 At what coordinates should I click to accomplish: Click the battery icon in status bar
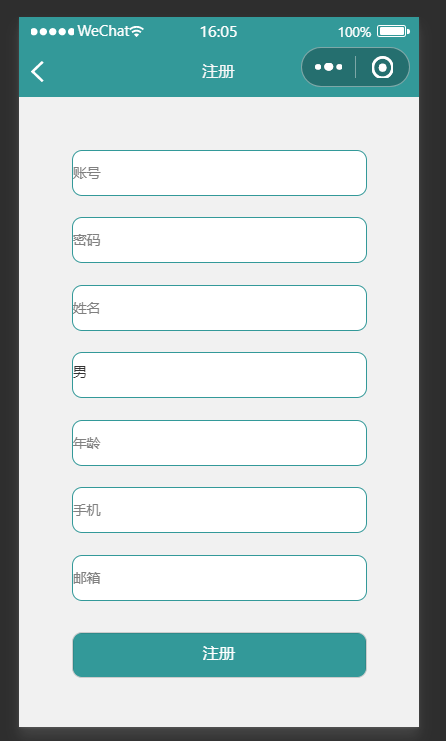click(x=393, y=32)
